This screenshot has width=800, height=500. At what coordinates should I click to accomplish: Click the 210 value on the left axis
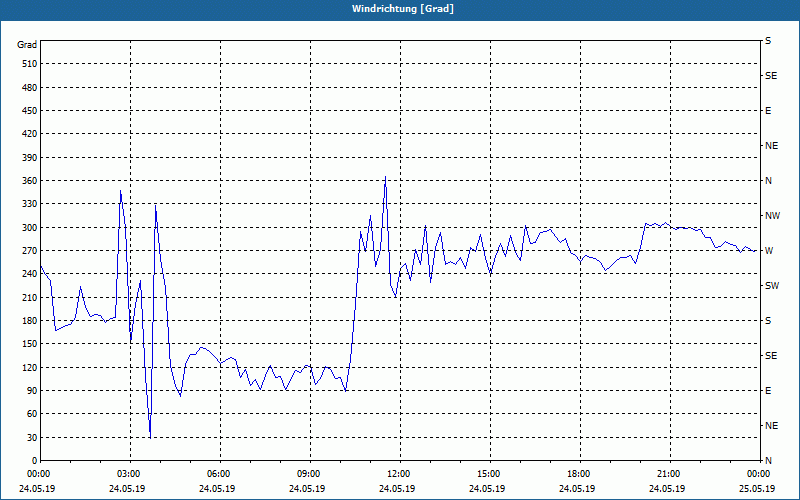pyautogui.click(x=29, y=297)
